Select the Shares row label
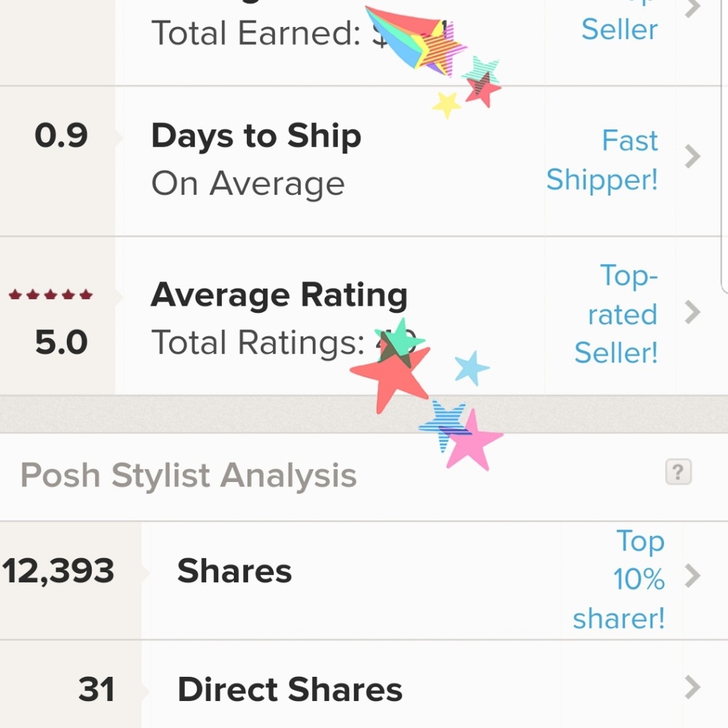This screenshot has width=728, height=728. (234, 571)
